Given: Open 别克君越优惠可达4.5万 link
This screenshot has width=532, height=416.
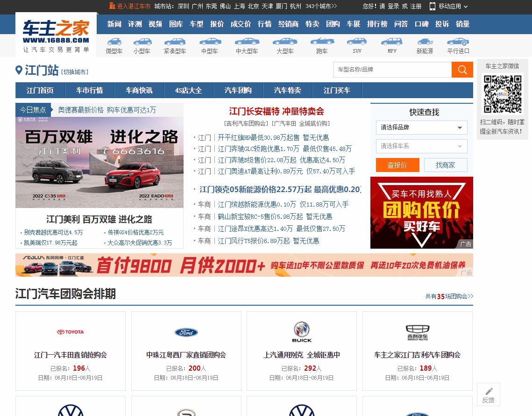Looking at the screenshot, I should pos(53,232).
